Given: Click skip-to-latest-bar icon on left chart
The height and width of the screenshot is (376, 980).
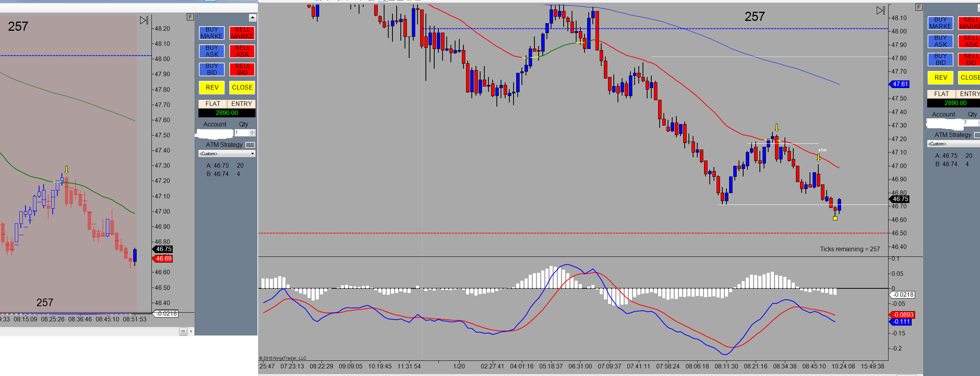Looking at the screenshot, I should click(144, 20).
